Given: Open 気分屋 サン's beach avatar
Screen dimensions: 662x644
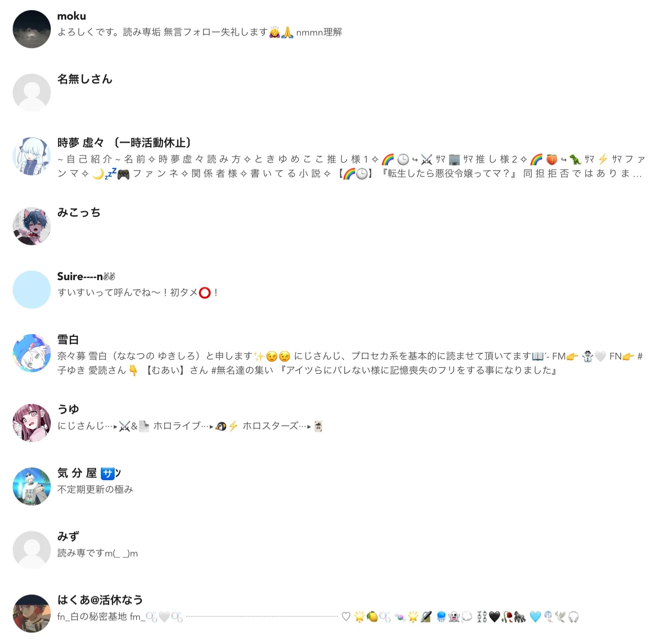Looking at the screenshot, I should point(32,486).
